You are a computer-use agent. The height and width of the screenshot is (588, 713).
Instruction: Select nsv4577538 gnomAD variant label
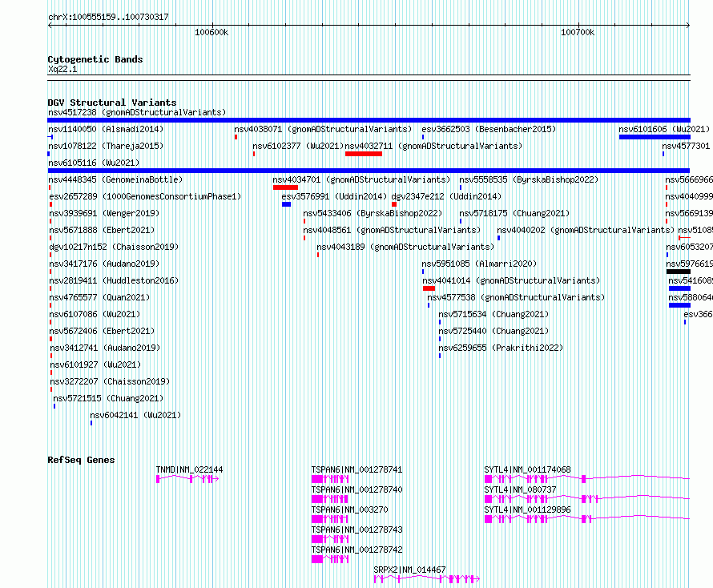(516, 297)
